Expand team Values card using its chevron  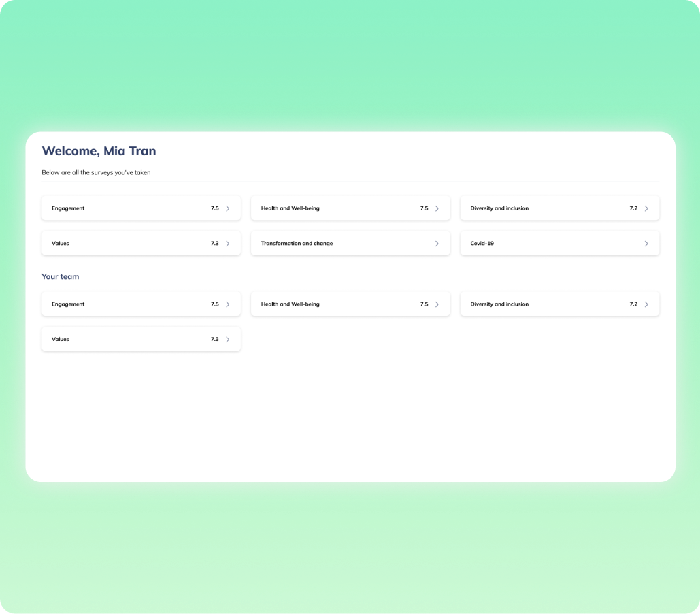(x=227, y=339)
